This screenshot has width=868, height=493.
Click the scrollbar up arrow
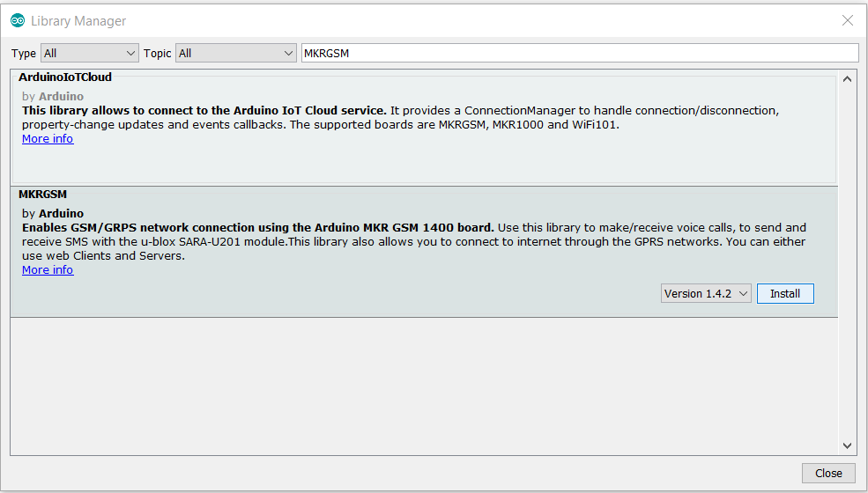pos(848,78)
